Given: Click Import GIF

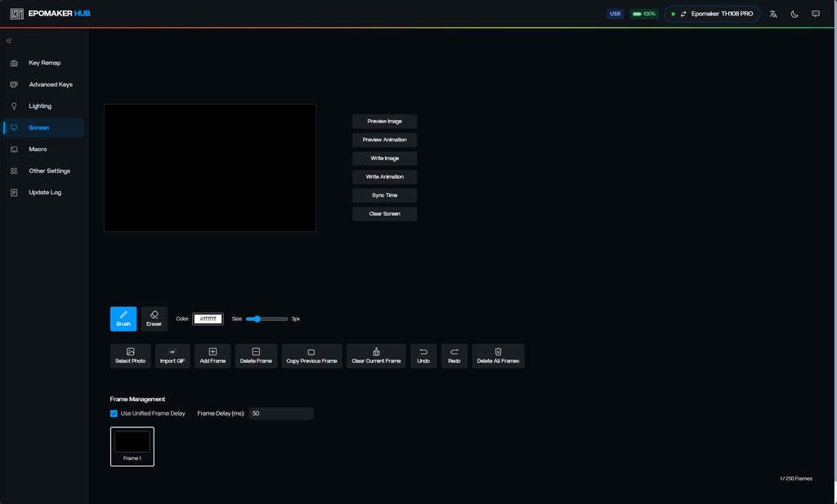Looking at the screenshot, I should point(172,356).
